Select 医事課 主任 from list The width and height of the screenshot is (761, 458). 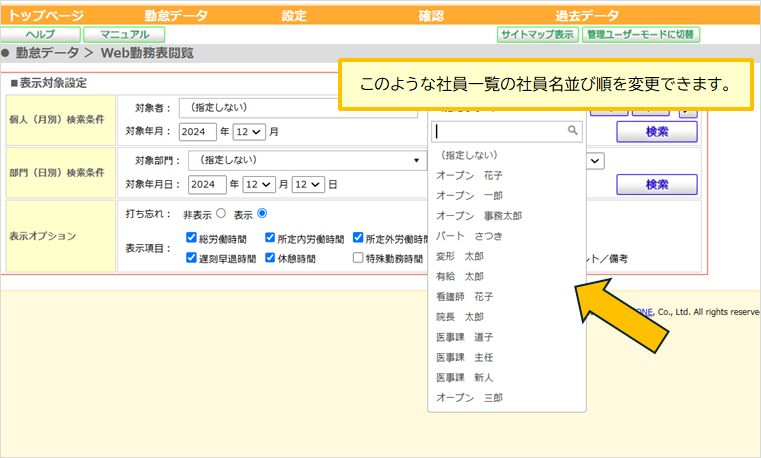coord(507,358)
